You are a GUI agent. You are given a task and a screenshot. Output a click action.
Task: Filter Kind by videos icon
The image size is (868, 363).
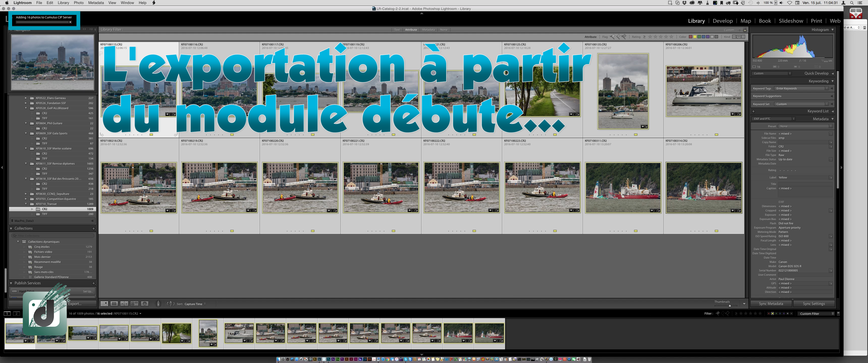click(743, 37)
